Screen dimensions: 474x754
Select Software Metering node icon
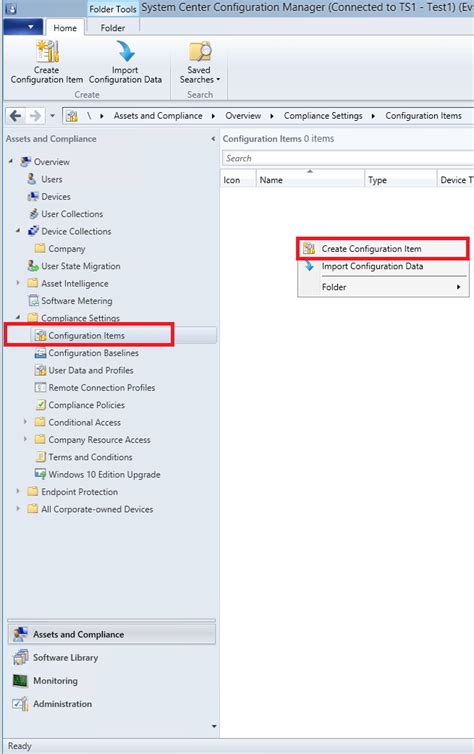tap(33, 301)
